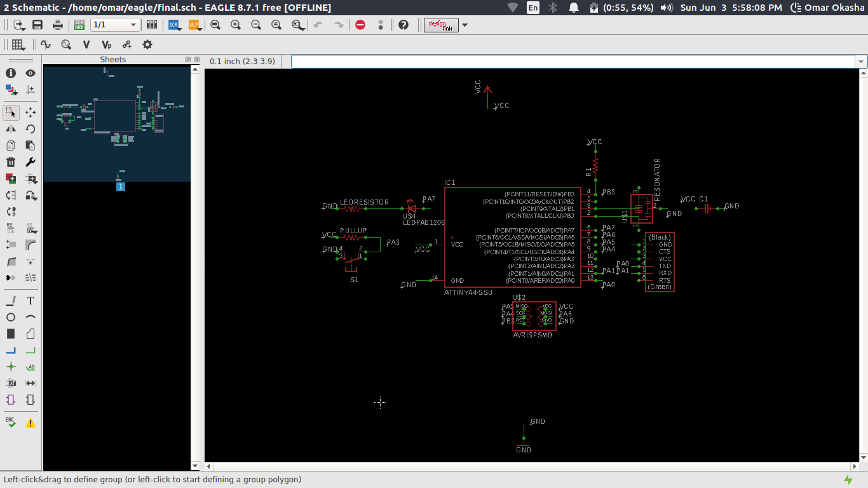Open the simulation settings gear
Image resolution: width=868 pixels, height=488 pixels.
(x=147, y=44)
